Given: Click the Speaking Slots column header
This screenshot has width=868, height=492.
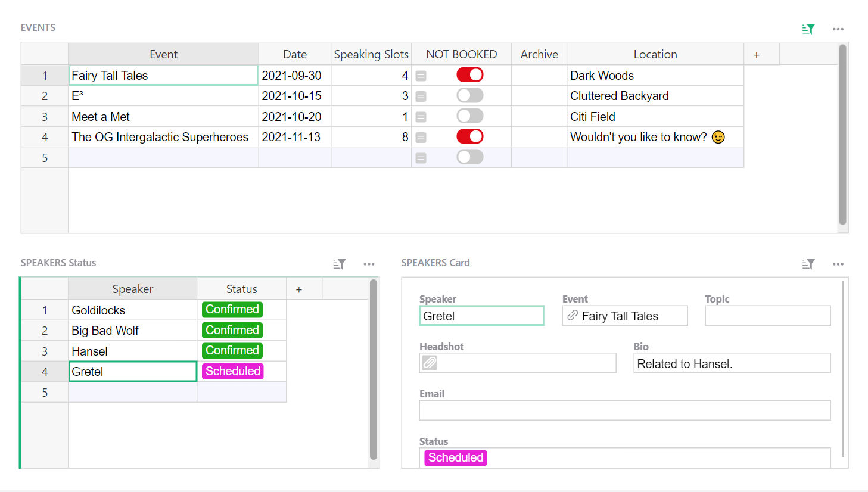Looking at the screenshot, I should point(371,54).
